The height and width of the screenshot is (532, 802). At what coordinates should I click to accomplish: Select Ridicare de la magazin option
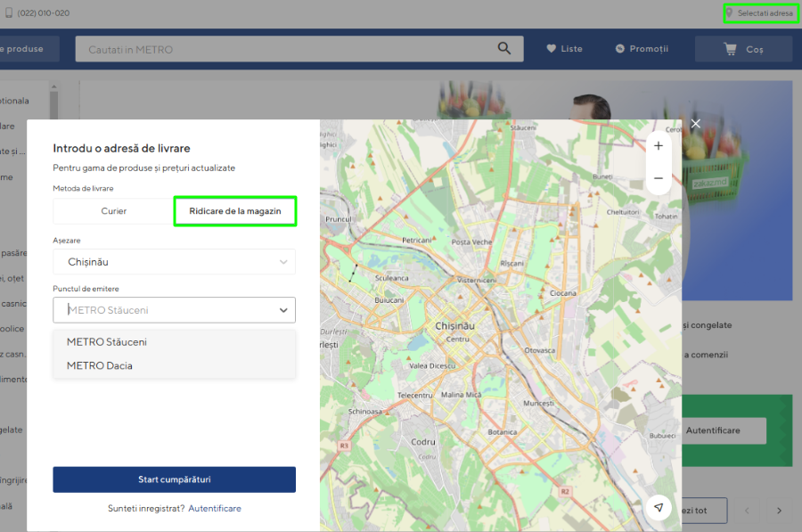coord(234,211)
